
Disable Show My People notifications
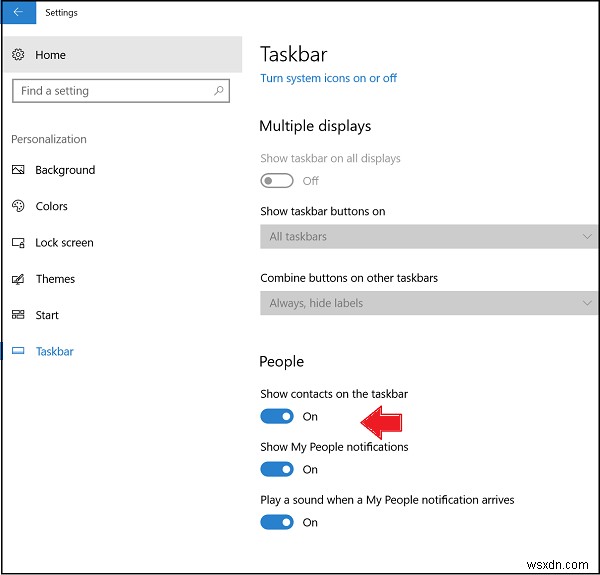(x=277, y=469)
